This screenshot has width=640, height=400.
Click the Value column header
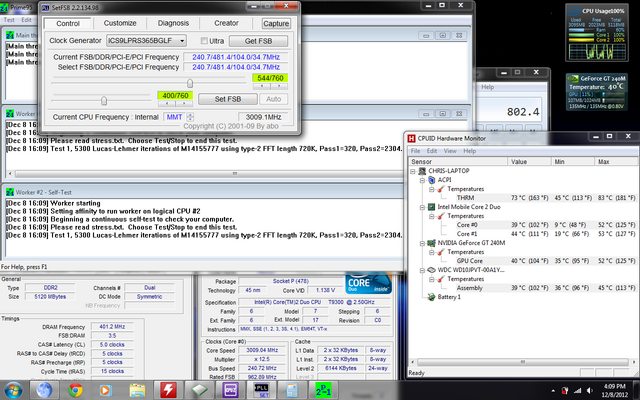(529, 162)
